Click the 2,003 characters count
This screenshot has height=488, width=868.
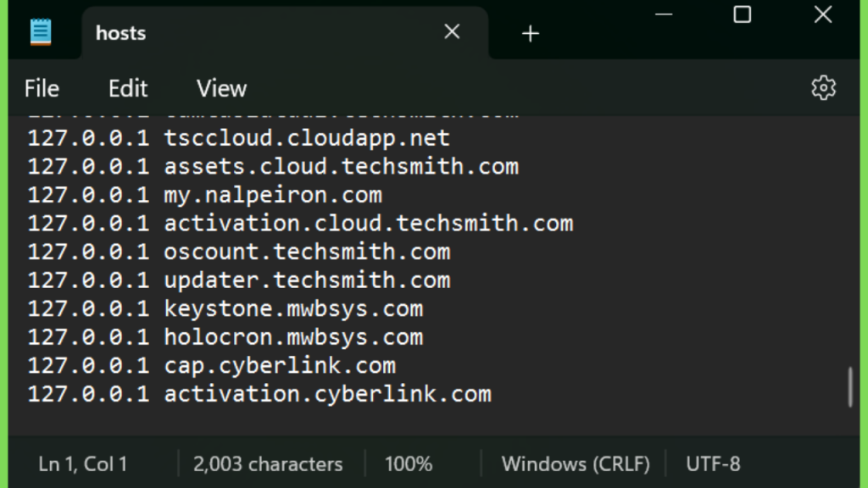click(x=268, y=463)
